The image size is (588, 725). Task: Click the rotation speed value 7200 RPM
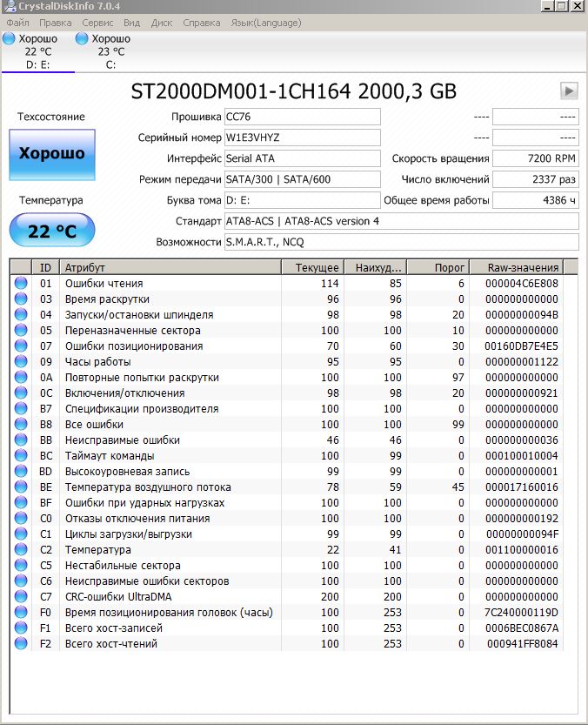[x=535, y=158]
